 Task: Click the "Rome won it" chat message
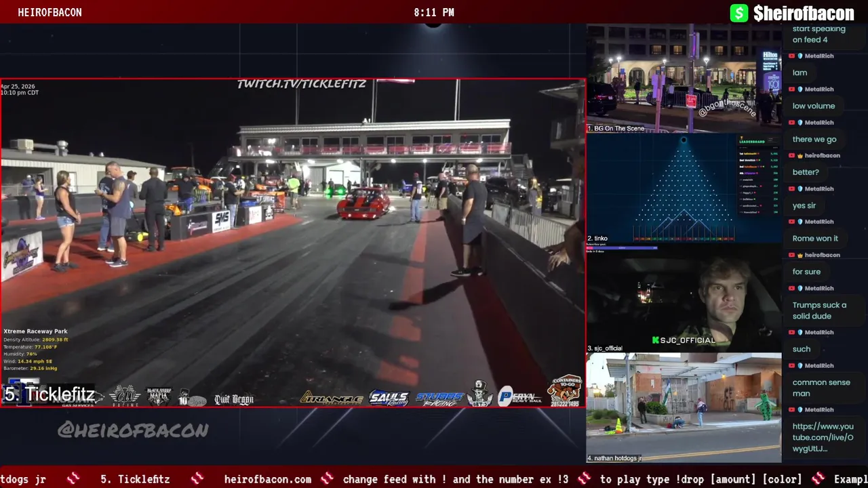pos(815,239)
